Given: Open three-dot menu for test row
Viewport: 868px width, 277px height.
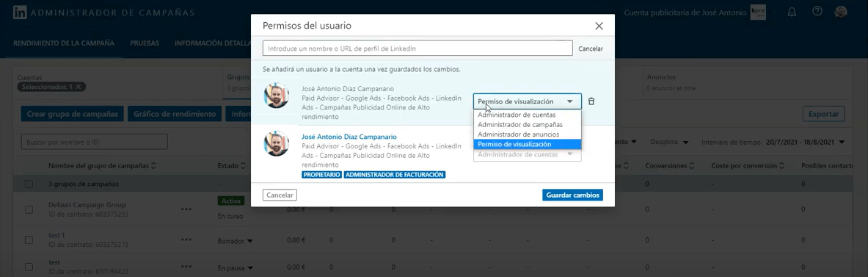Looking at the screenshot, I should pos(186,267).
